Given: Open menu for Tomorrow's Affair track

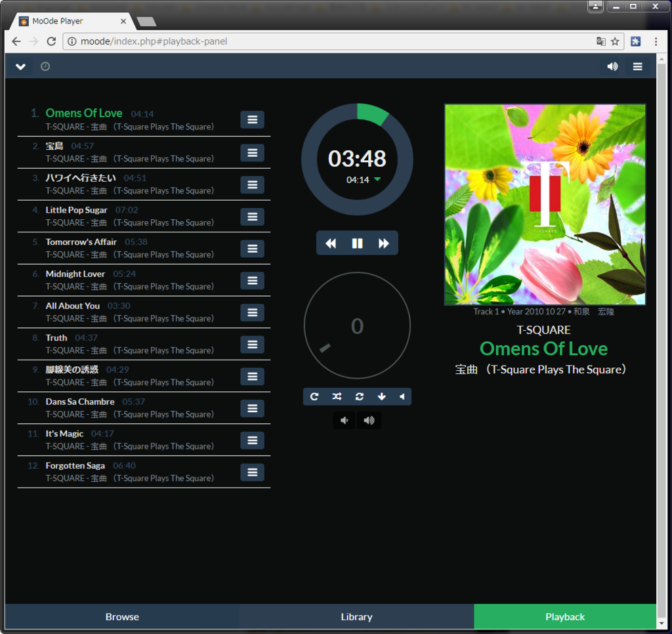Looking at the screenshot, I should [252, 249].
